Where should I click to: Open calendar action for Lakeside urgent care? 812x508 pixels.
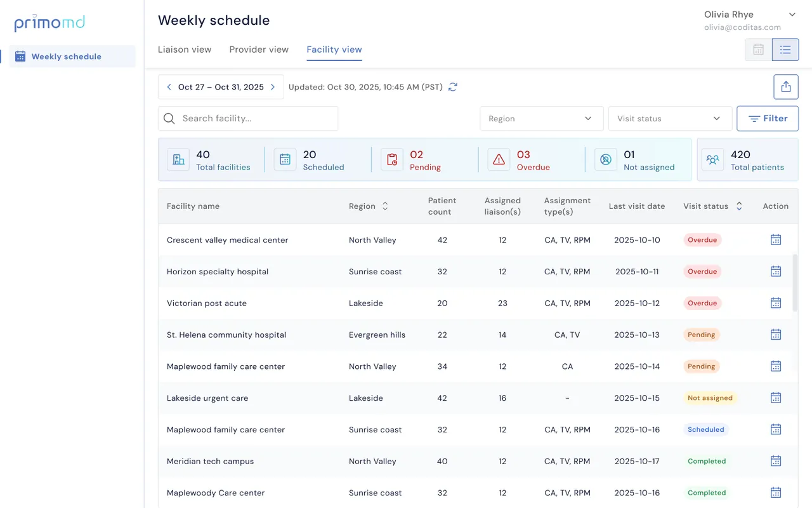pyautogui.click(x=775, y=398)
